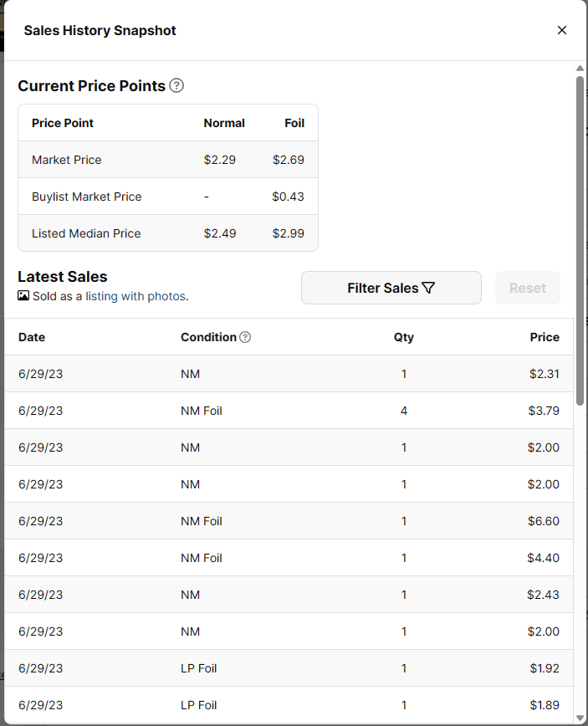The height and width of the screenshot is (726, 588).
Task: Click the Price column header
Action: tap(545, 337)
